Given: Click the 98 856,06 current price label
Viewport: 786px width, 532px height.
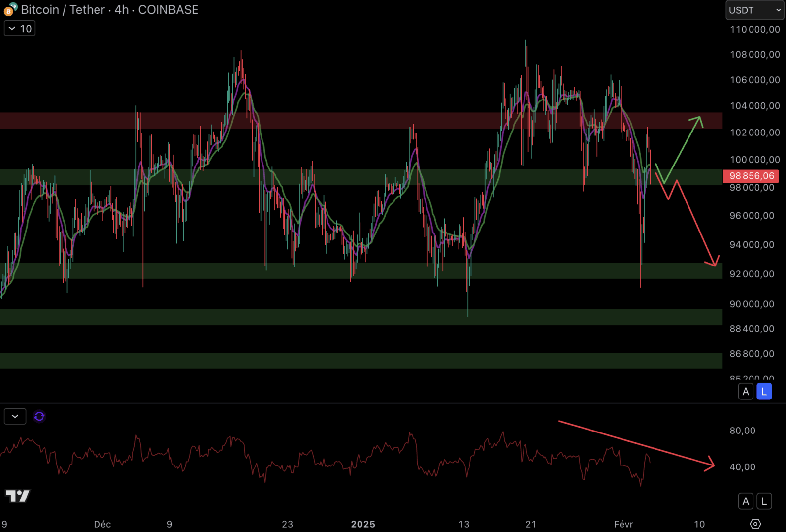Looking at the screenshot, I should 751,176.
